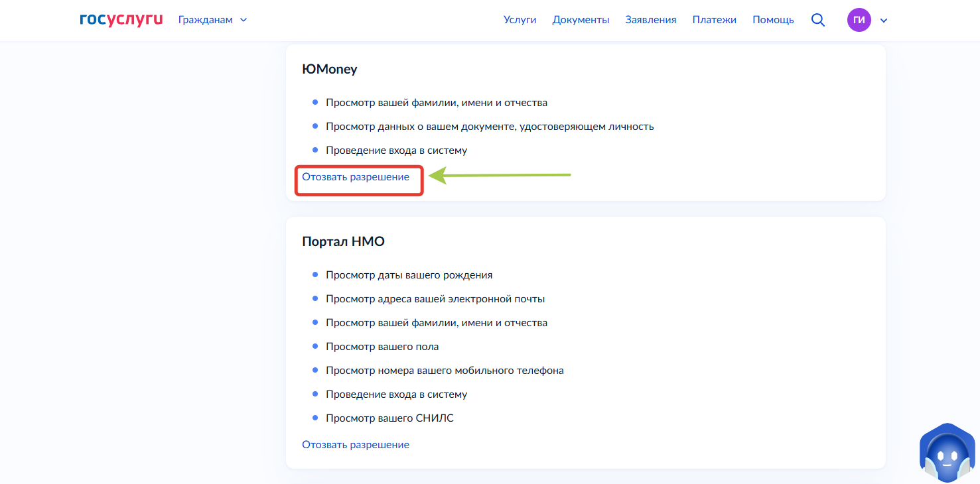Select Заявления in the top navigation
980x484 pixels.
pos(650,20)
